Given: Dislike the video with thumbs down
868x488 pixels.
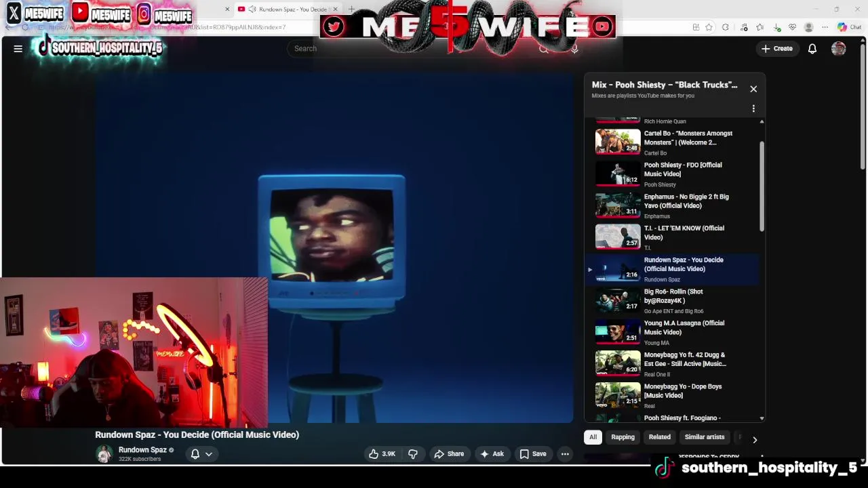Looking at the screenshot, I should point(413,454).
